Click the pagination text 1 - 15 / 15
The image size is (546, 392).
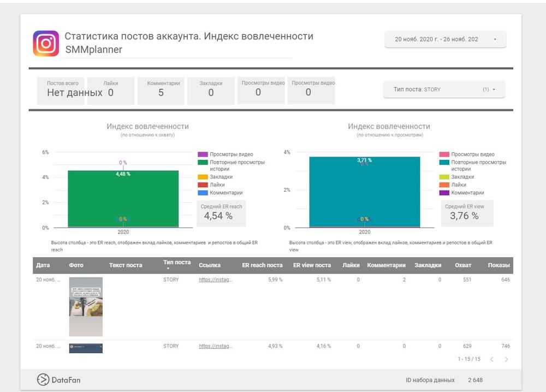469,359
